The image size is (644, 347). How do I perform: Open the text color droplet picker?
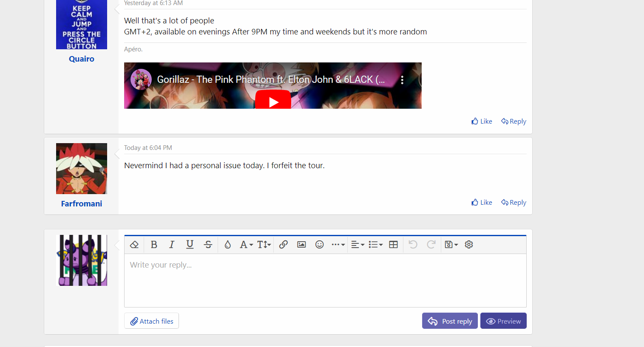[x=228, y=245]
